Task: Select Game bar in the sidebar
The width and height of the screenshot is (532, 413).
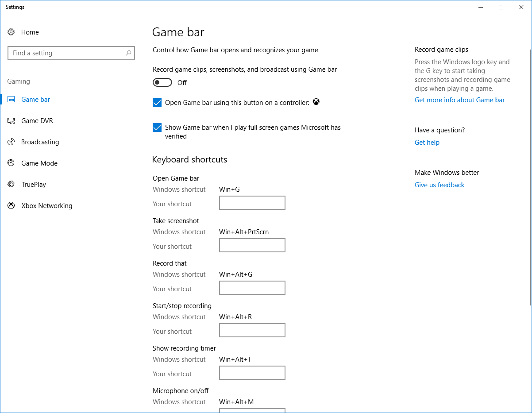Action: click(x=35, y=100)
